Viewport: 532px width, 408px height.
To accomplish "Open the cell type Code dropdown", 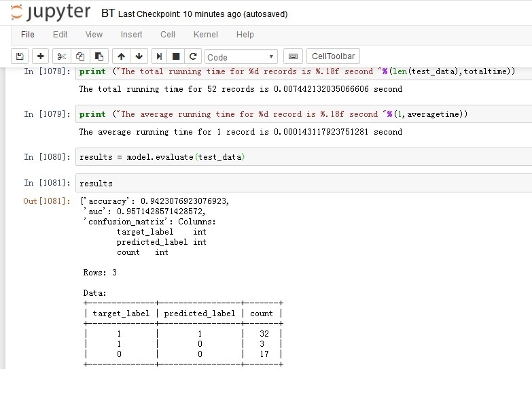I will coord(241,56).
